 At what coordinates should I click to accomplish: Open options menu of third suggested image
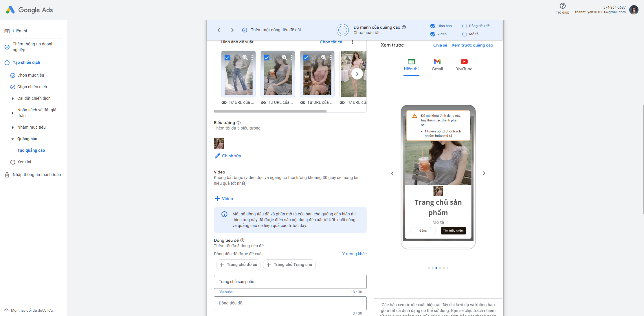(331, 58)
